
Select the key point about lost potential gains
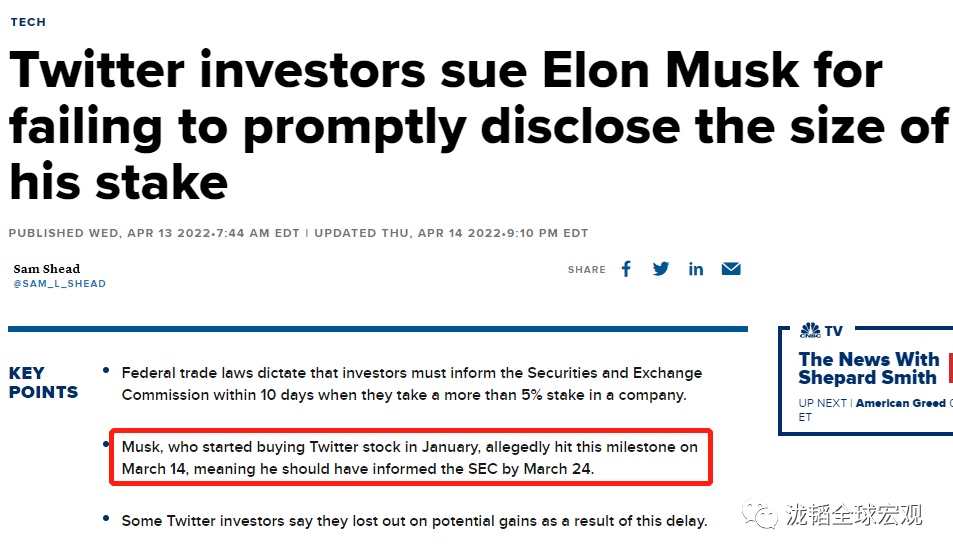(x=414, y=520)
